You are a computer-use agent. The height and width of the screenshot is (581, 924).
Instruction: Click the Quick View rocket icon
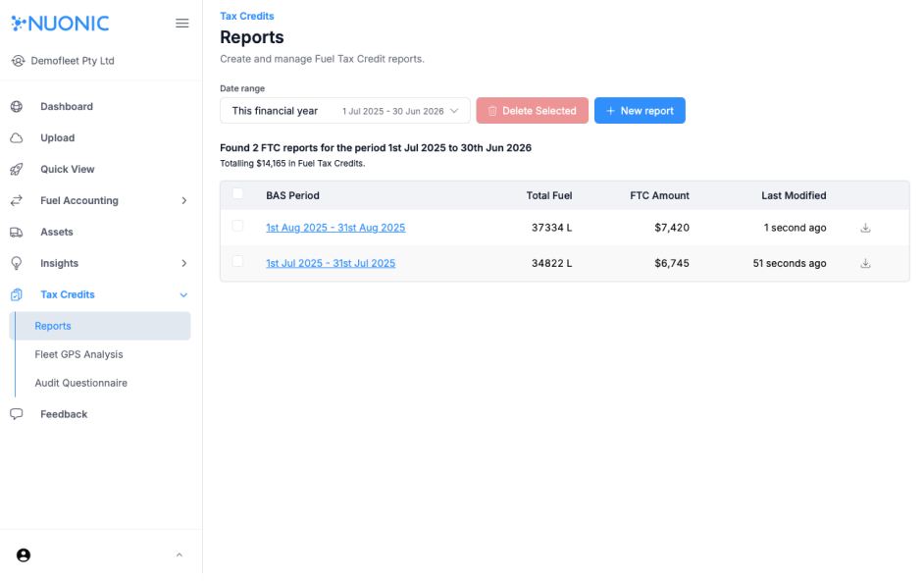17,170
